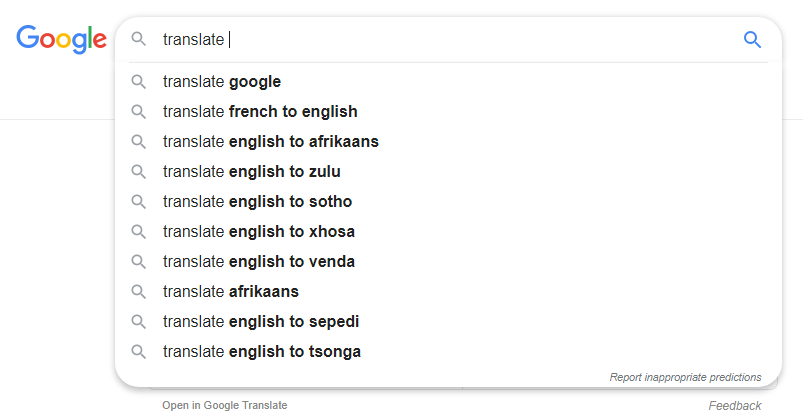The height and width of the screenshot is (416, 803).
Task: Choose 'translate english to venda' suggestion
Action: (x=258, y=262)
